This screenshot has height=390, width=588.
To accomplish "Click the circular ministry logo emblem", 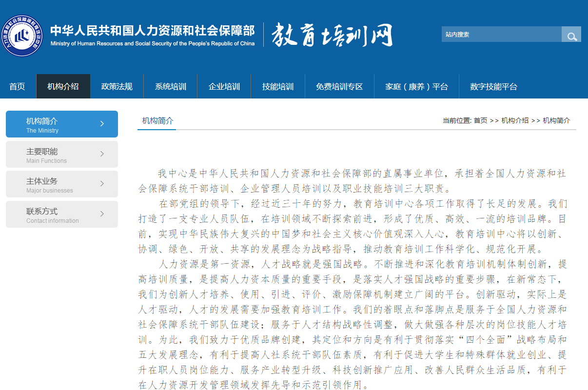I will pyautogui.click(x=21, y=36).
